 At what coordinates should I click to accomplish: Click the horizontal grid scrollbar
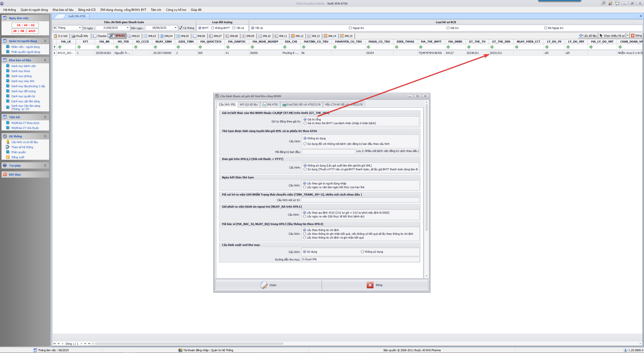(189, 343)
